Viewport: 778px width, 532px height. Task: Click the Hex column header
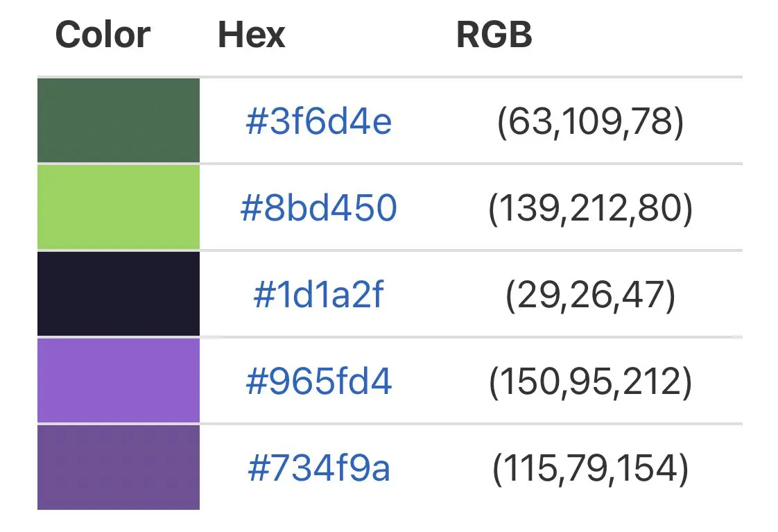coord(252,35)
